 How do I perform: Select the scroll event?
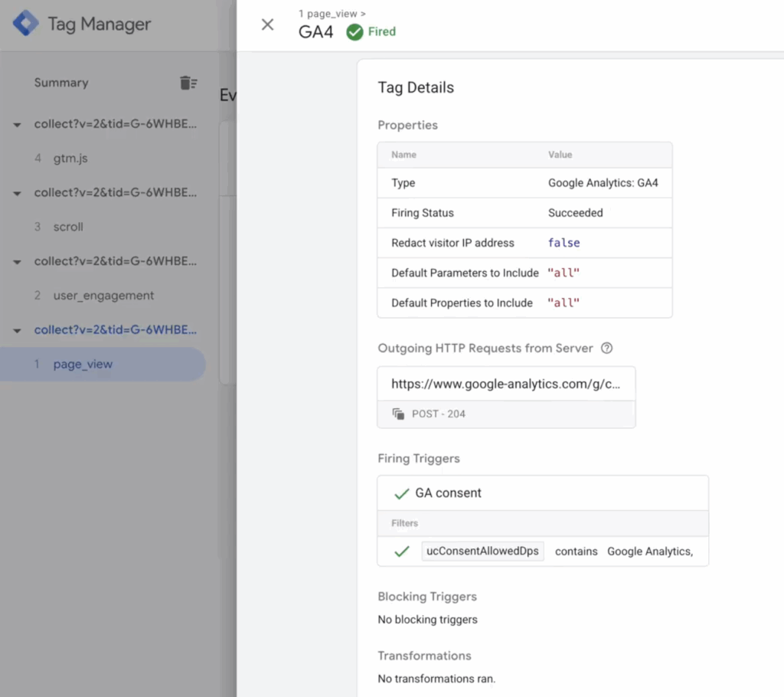click(x=68, y=227)
